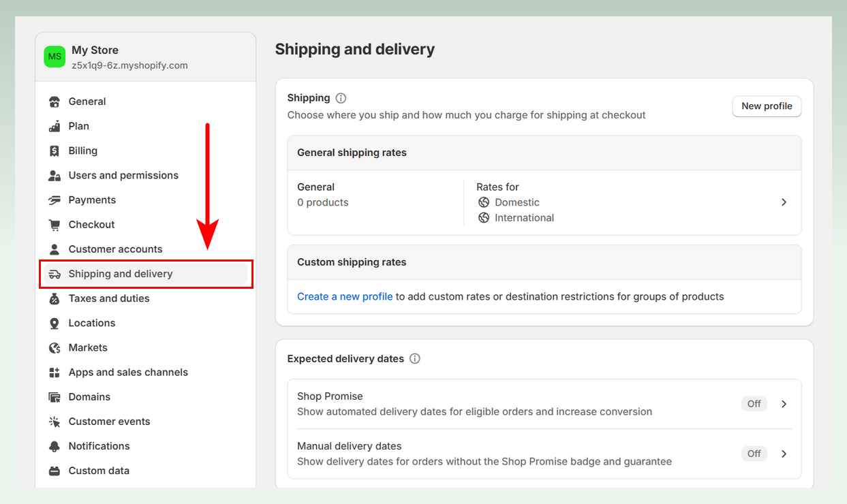Image resolution: width=847 pixels, height=504 pixels.
Task: Click the MS store avatar badge
Action: pyautogui.click(x=55, y=56)
